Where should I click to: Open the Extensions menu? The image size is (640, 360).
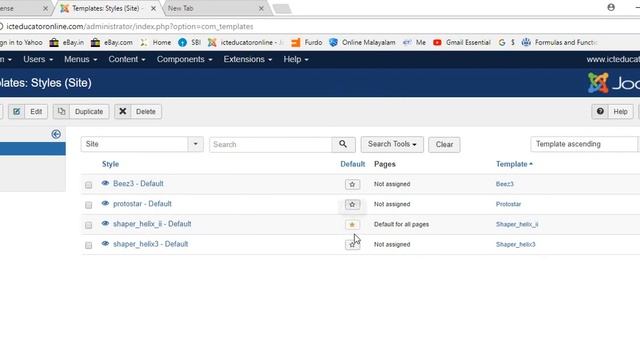[247, 60]
